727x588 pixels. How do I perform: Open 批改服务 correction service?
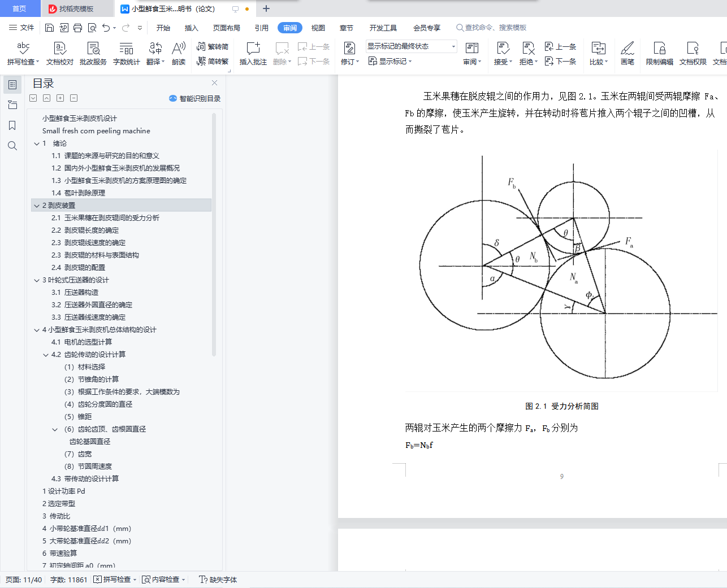[93, 54]
